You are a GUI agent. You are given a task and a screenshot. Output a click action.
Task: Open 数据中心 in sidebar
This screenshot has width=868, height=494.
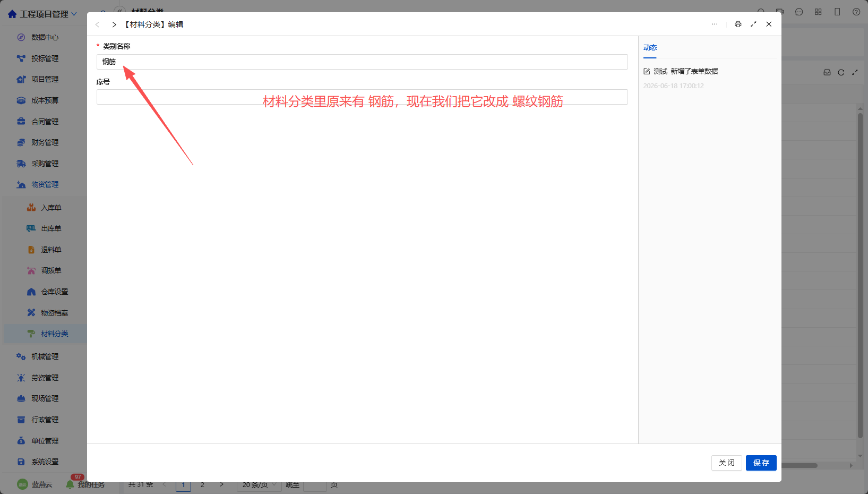click(x=45, y=37)
